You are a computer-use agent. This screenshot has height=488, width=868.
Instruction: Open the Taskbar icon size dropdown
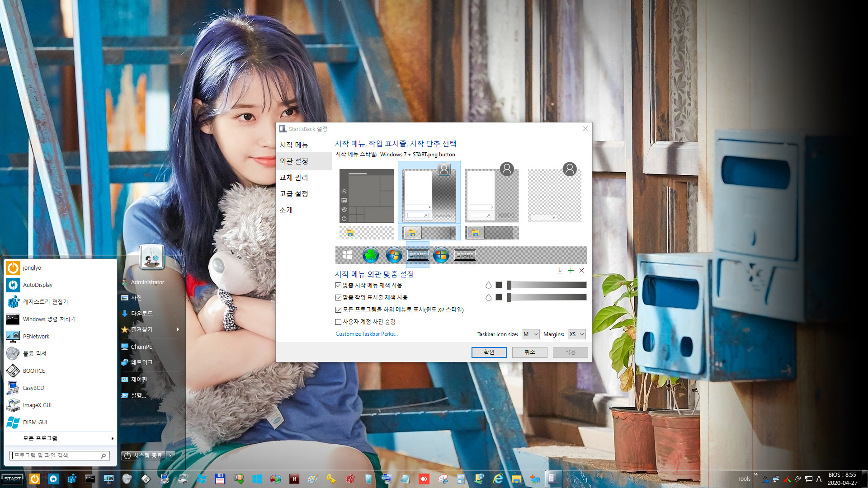point(530,334)
